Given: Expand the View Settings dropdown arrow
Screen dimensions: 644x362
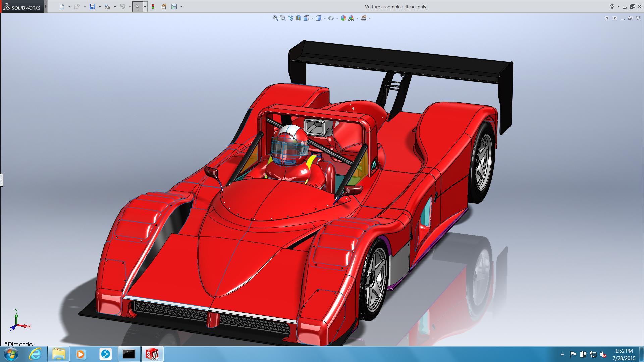Looking at the screenshot, I should click(x=370, y=18).
